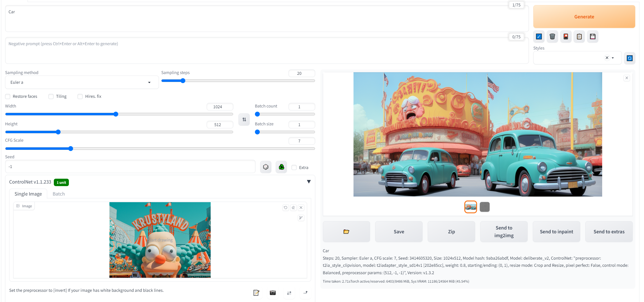This screenshot has height=302, width=644.
Task: Click the CFG Scale slider handle
Action: [71, 149]
